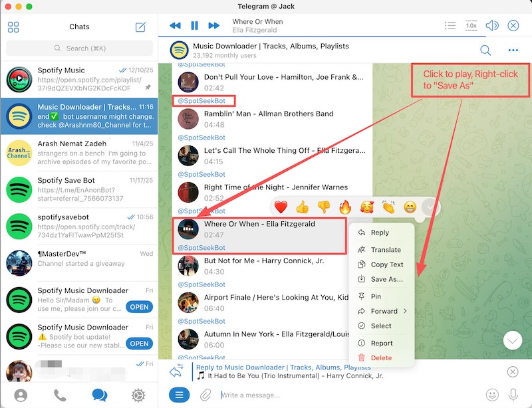Compose a new message with the pencil icon
532x408 pixels.
coord(141,27)
